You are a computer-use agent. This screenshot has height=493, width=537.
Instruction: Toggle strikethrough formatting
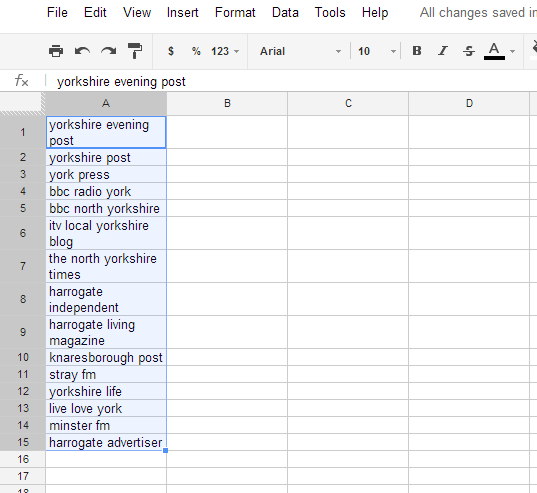469,51
